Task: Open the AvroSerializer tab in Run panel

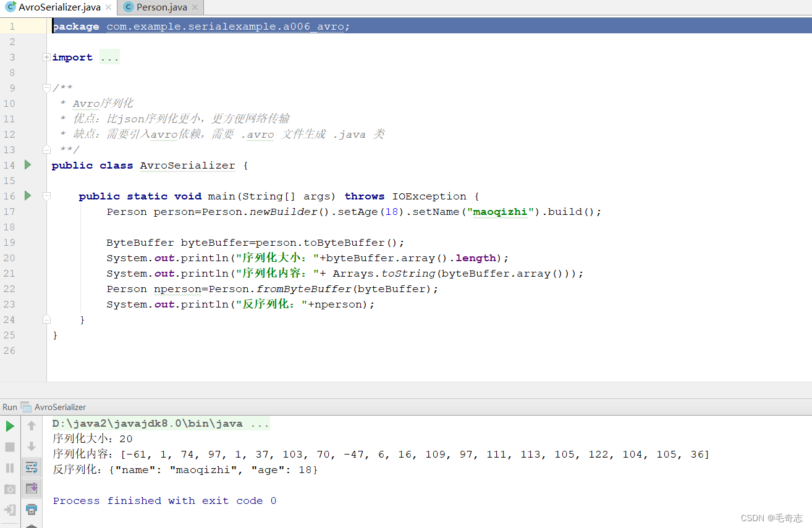Action: 60,407
